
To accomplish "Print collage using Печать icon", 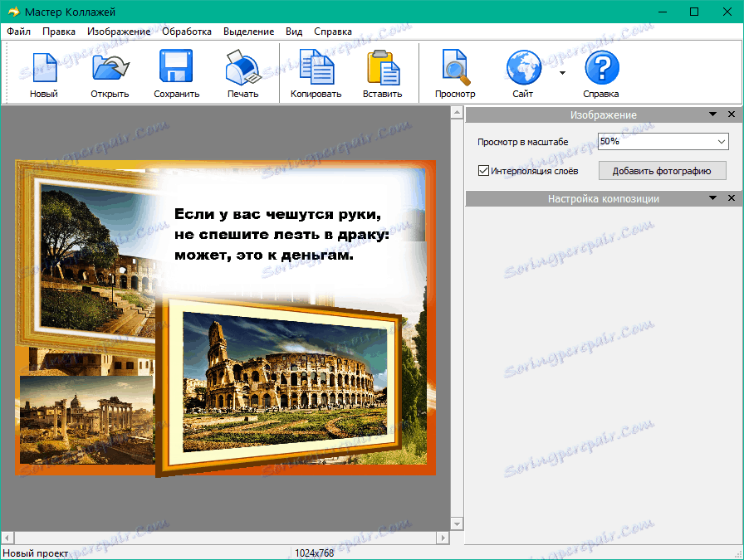I will click(x=243, y=68).
